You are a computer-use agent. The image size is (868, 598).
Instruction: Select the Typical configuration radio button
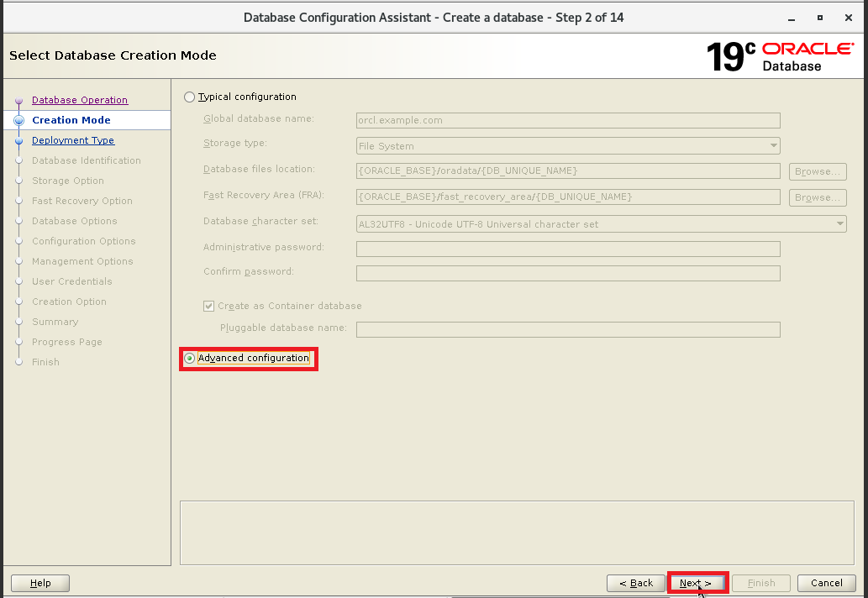tap(189, 97)
